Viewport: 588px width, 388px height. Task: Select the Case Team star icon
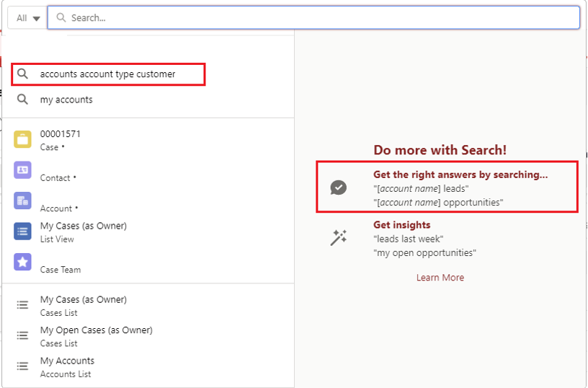point(22,262)
